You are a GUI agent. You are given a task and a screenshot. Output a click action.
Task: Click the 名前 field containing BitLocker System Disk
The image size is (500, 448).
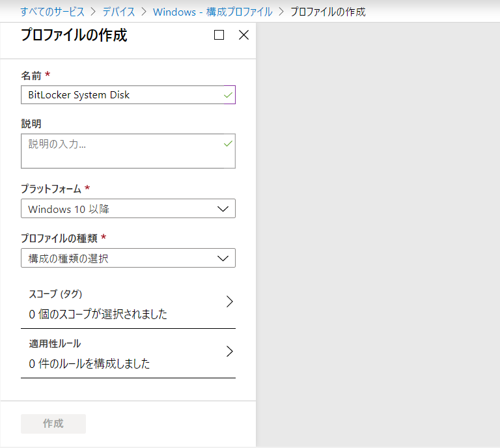click(128, 94)
